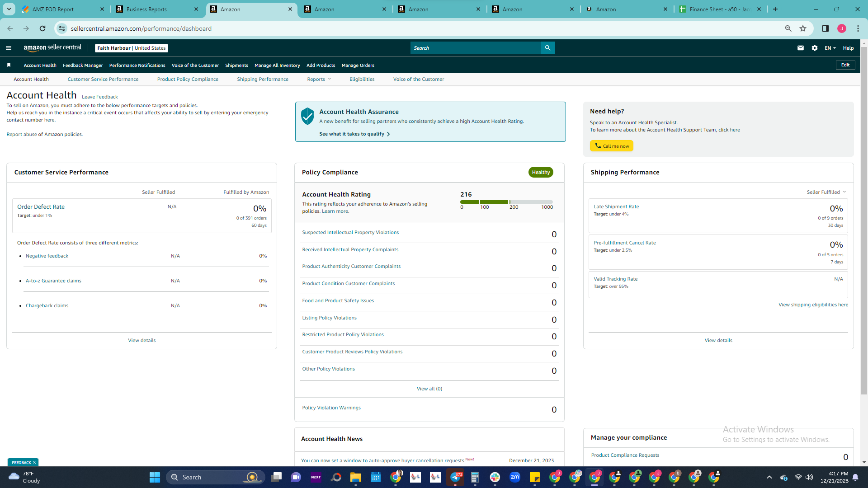
Task: Open the Calculator app in the taskbar
Action: pyautogui.click(x=475, y=477)
